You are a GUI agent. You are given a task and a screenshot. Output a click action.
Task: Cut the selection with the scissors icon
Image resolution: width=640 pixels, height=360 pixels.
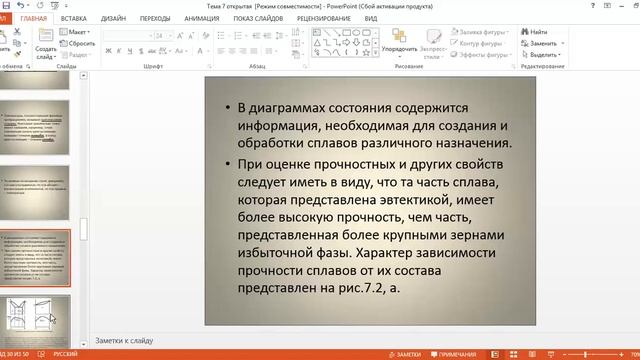(x=17, y=31)
